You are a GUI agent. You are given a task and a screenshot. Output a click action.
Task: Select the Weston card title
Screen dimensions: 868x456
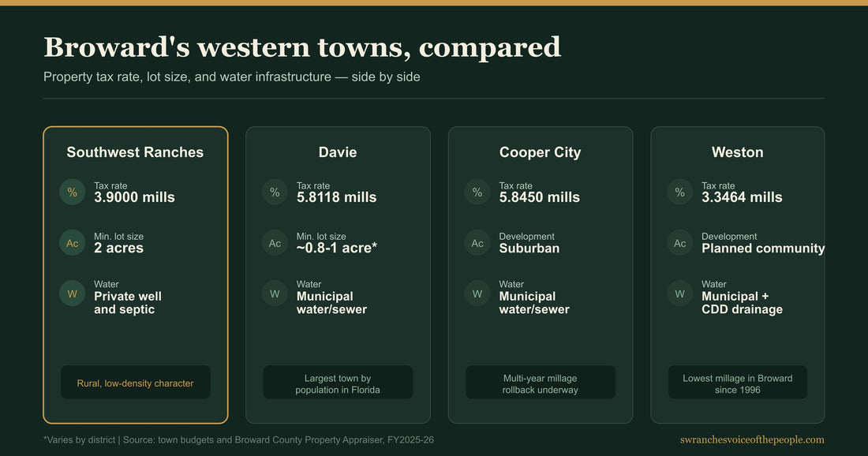pyautogui.click(x=737, y=152)
